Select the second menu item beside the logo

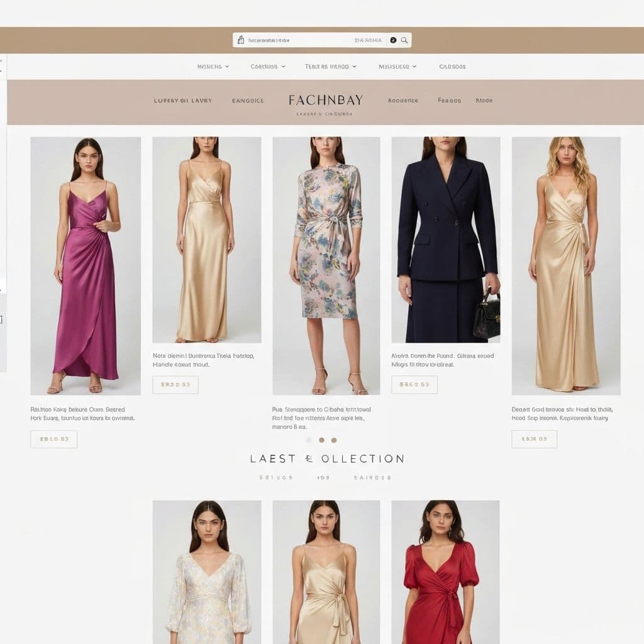click(x=248, y=101)
